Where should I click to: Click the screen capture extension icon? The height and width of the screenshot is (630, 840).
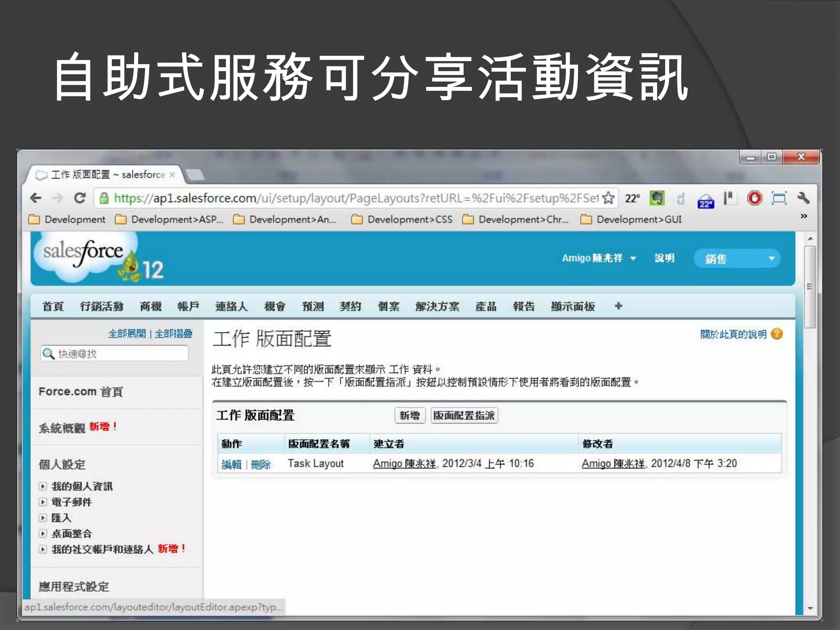(779, 198)
